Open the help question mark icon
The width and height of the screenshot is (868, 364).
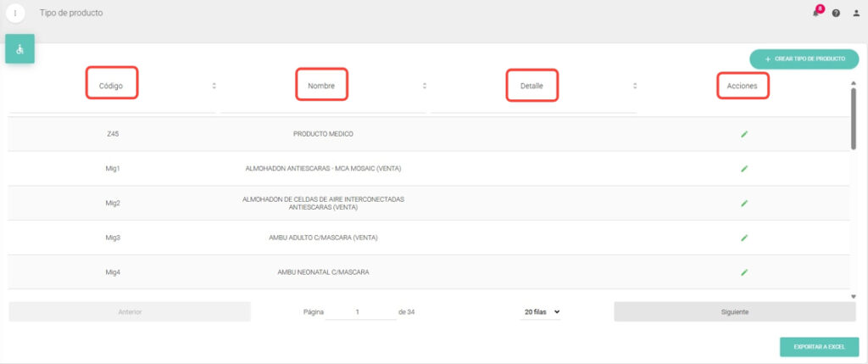tap(836, 14)
